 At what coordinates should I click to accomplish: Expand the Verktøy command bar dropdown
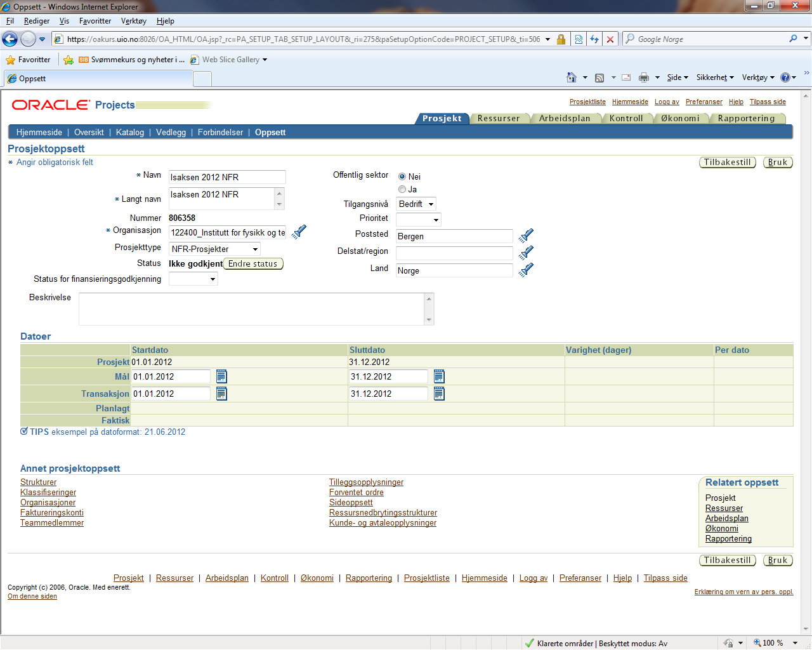tap(758, 77)
